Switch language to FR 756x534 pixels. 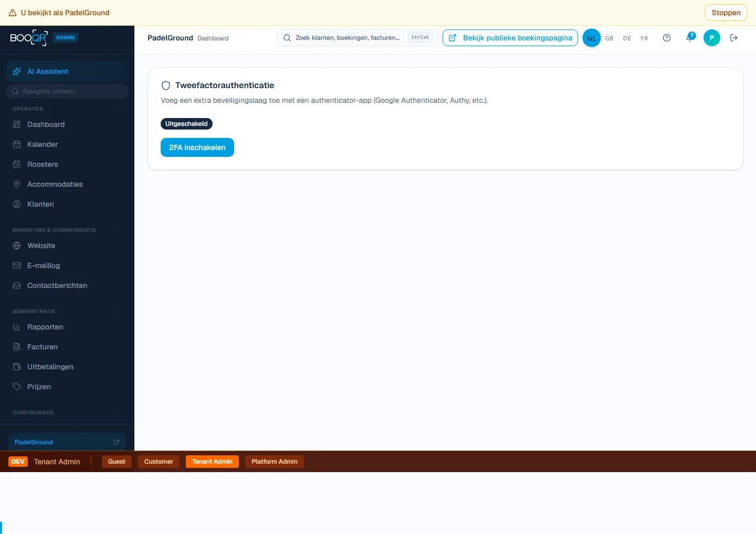click(x=644, y=38)
